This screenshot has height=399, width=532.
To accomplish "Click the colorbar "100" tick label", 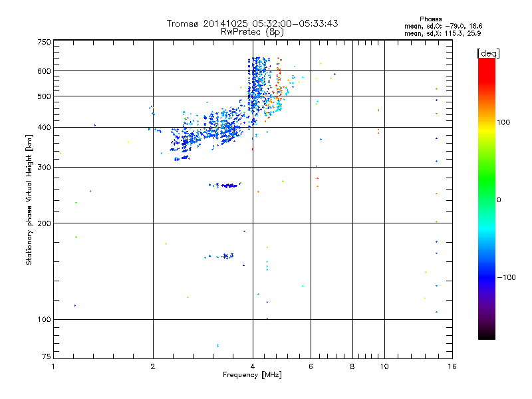I will [503, 122].
